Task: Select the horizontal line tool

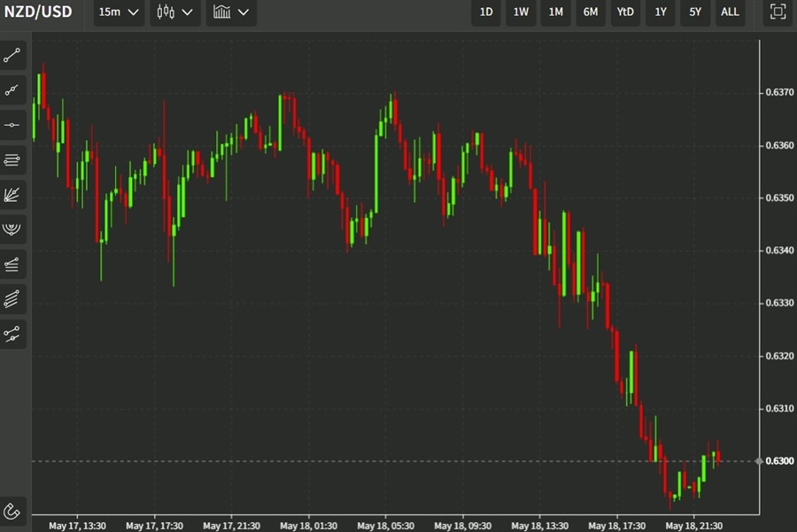Action: click(x=12, y=125)
